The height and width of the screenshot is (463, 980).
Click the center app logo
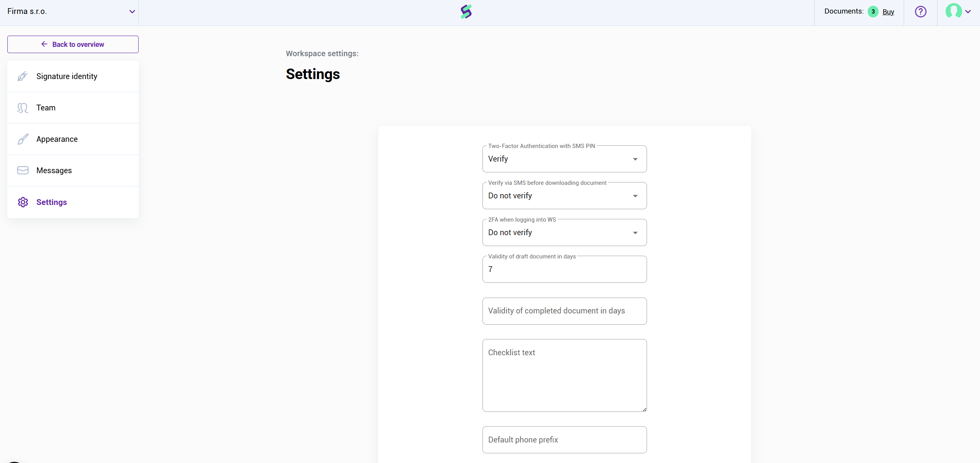tap(466, 12)
